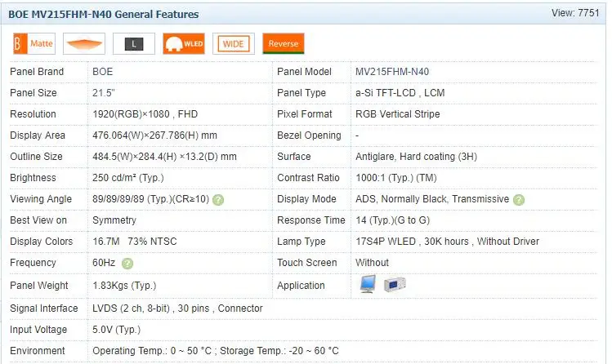Click the Bezel Opening row label
This screenshot has height=364, width=612.
[x=309, y=135]
